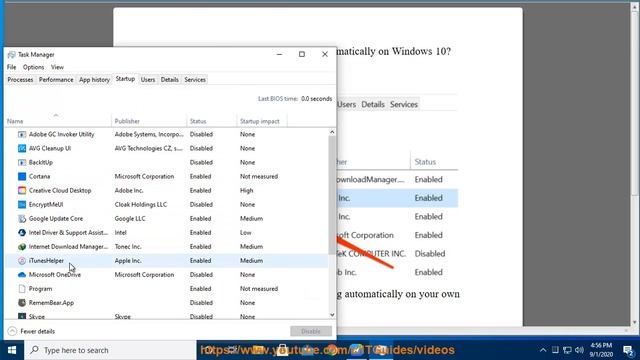Click the volume speaker tray icon
Image resolution: width=640 pixels, height=360 pixels.
click(579, 350)
